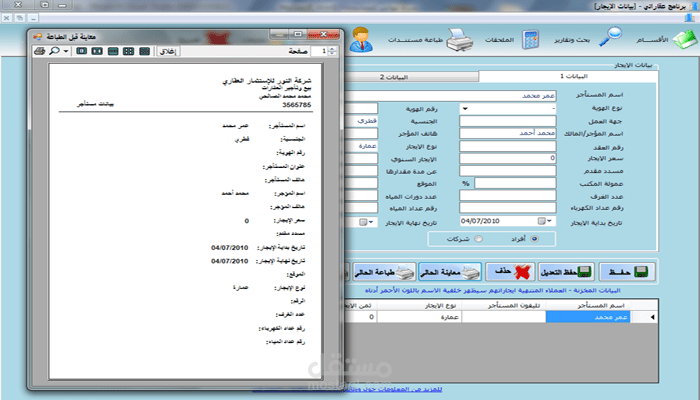The width and height of the screenshot is (700, 400).
Task: Select the أفراد radio button
Action: coord(534,239)
